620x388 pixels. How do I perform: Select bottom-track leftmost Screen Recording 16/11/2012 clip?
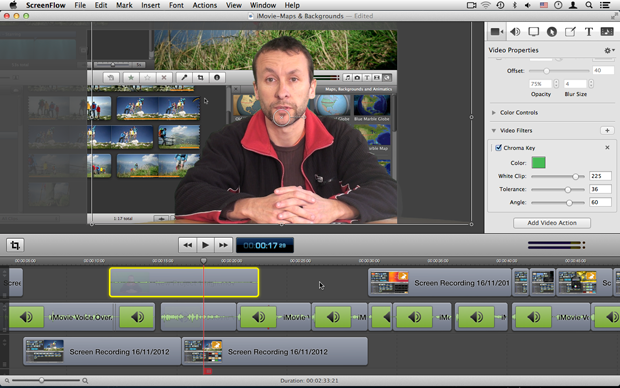(102, 351)
